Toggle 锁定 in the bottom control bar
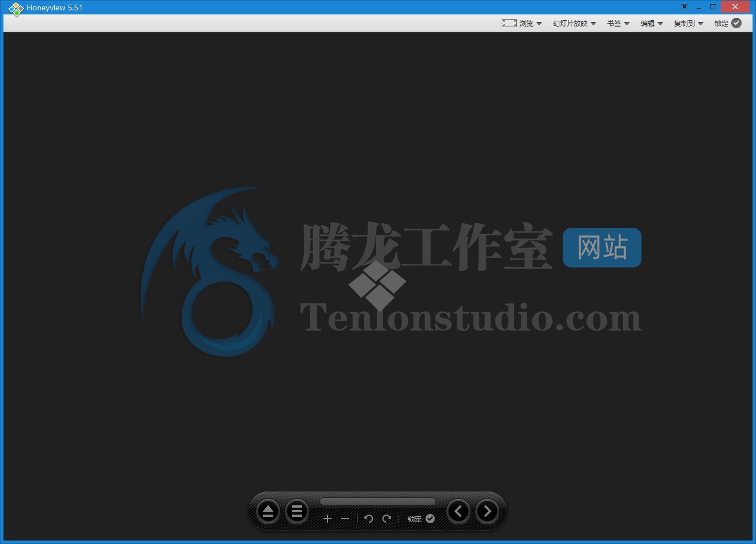 click(421, 519)
